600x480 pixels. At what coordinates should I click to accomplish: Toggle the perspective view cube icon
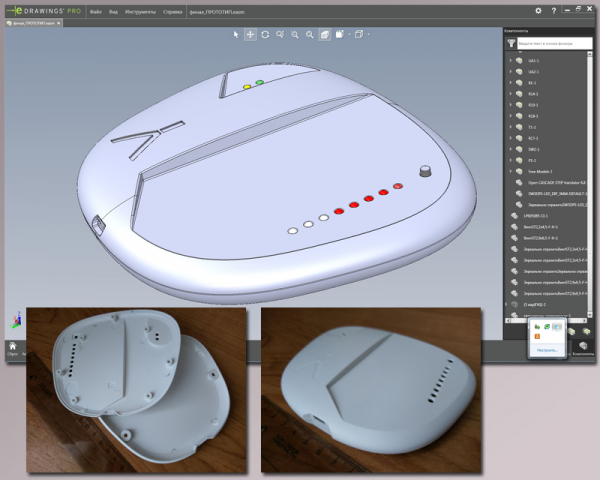[x=324, y=34]
